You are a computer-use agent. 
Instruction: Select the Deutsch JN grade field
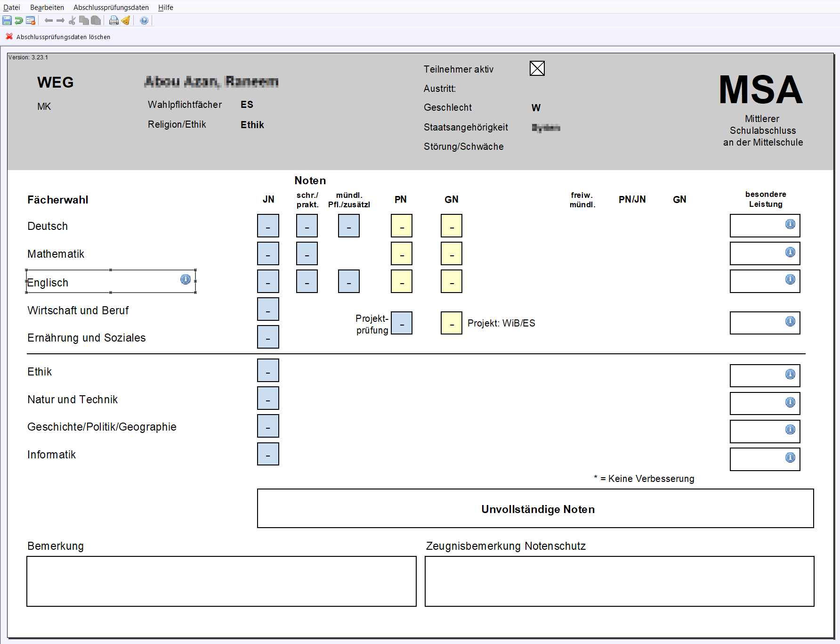click(x=268, y=226)
